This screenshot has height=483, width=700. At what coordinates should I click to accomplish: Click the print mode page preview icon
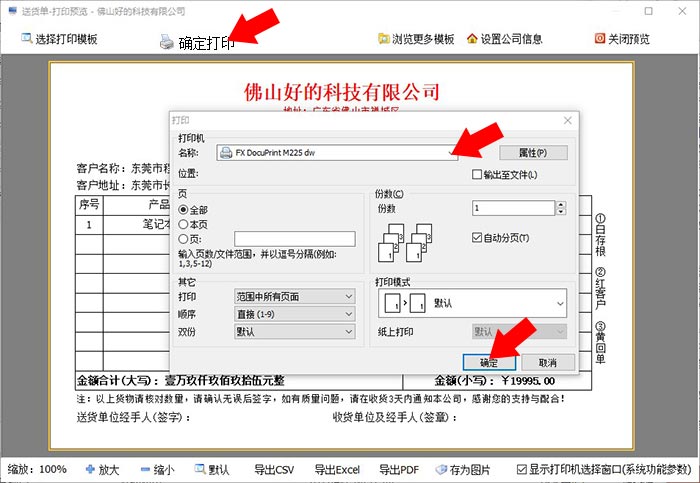tap(404, 303)
